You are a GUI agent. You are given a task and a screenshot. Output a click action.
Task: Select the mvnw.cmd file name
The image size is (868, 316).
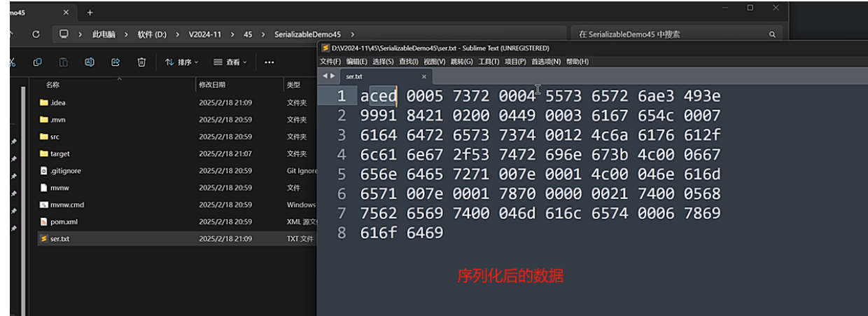[67, 205]
